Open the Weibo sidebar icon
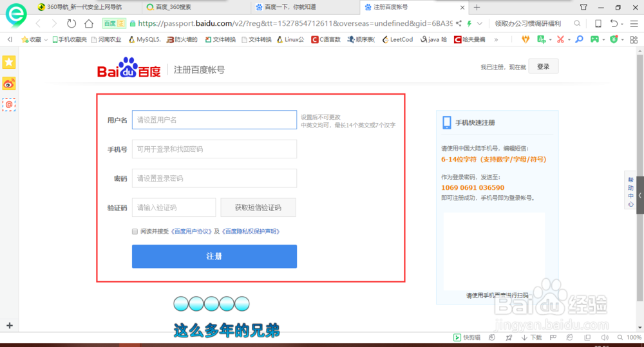 (x=9, y=84)
